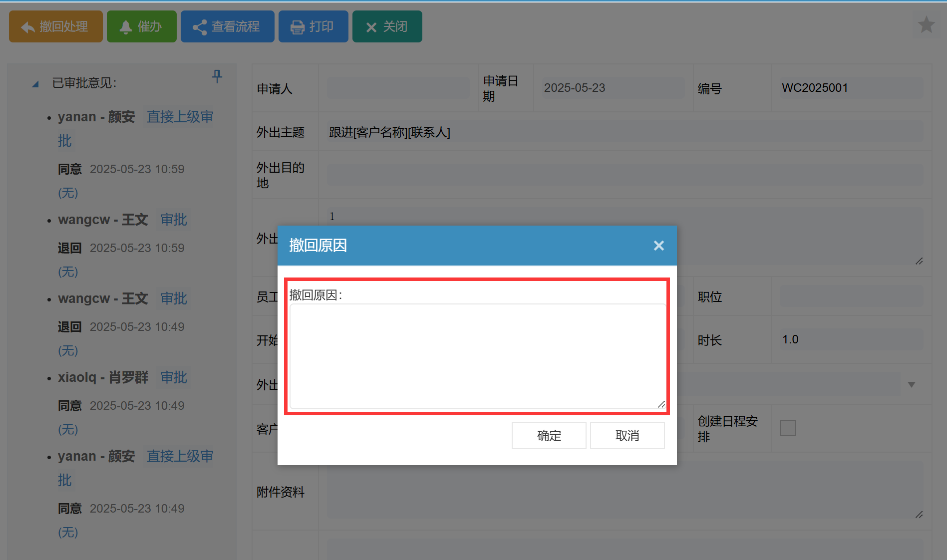Click the 外出主题 subject field
This screenshot has height=560, width=947.
[x=624, y=132]
